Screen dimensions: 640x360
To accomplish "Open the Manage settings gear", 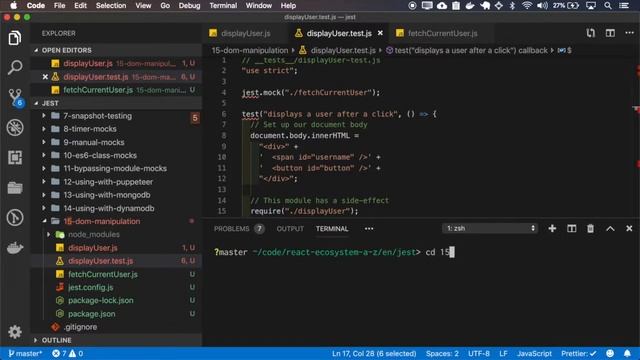I will point(15,331).
